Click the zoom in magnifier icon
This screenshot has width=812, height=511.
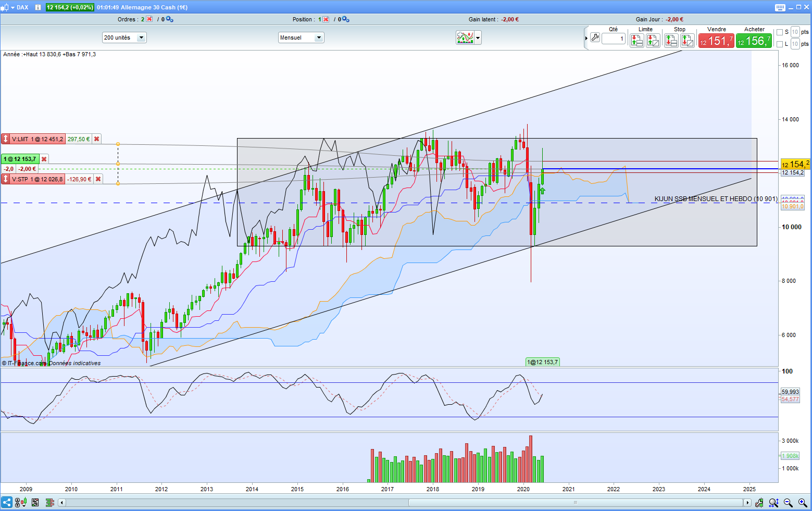[x=803, y=503]
